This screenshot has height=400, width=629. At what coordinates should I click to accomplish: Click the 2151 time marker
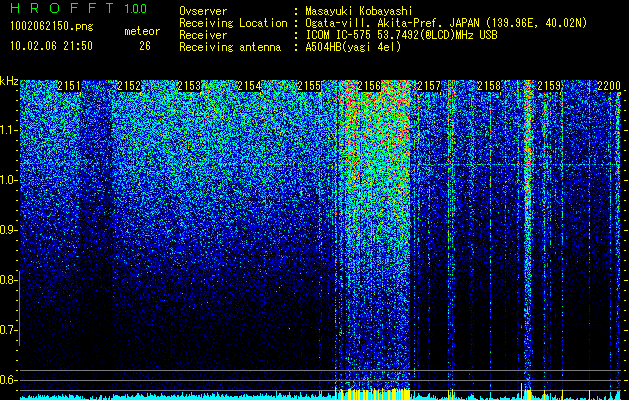[69, 86]
